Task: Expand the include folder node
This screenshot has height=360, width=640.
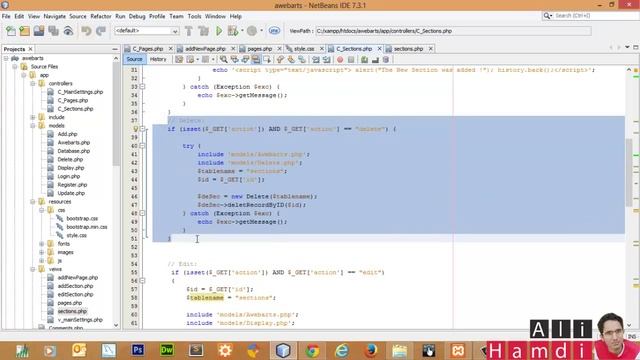Action: click(33, 117)
